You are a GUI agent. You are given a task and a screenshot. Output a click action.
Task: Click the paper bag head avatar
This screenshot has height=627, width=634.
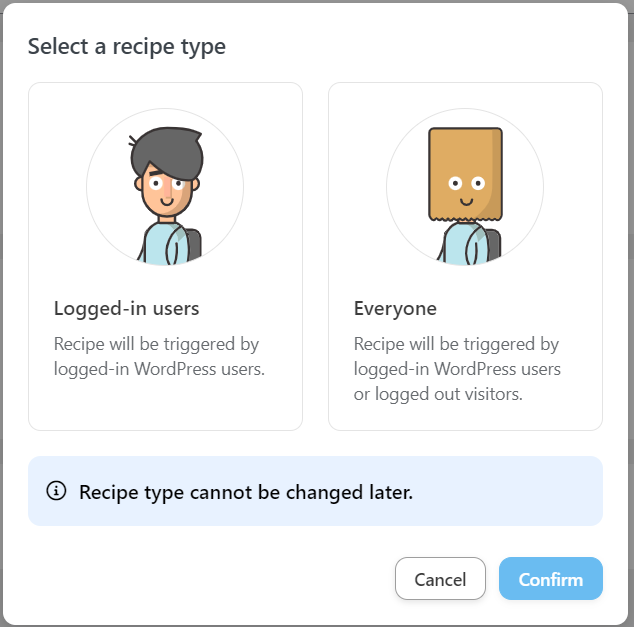tap(465, 188)
